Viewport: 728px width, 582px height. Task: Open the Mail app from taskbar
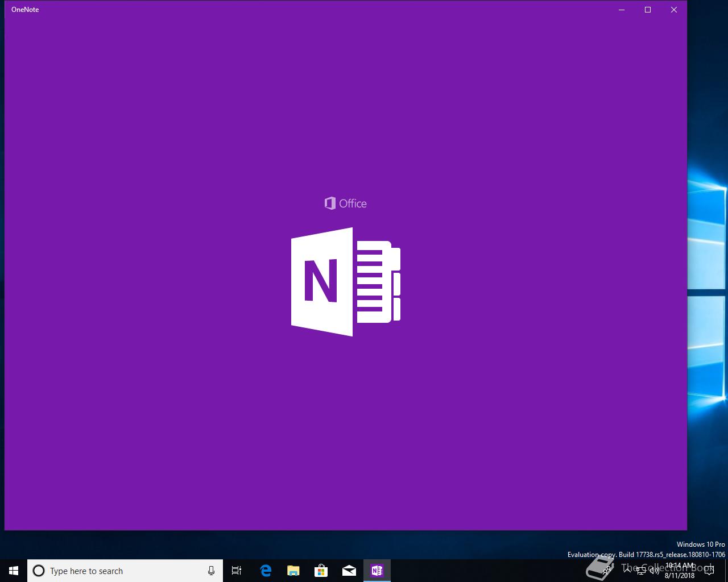[x=349, y=571]
